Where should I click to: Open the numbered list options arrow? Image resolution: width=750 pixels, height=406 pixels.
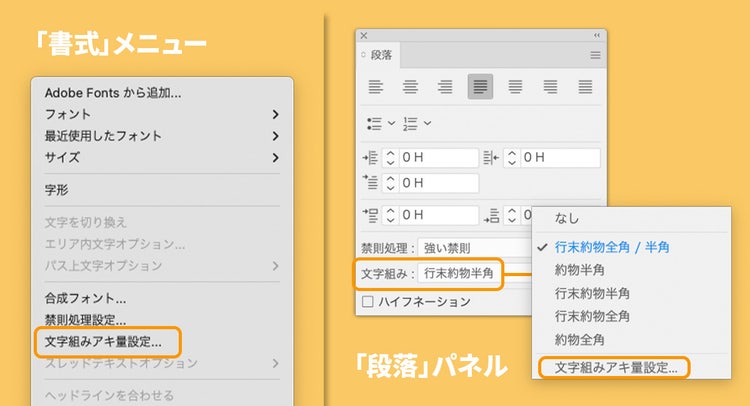[428, 123]
